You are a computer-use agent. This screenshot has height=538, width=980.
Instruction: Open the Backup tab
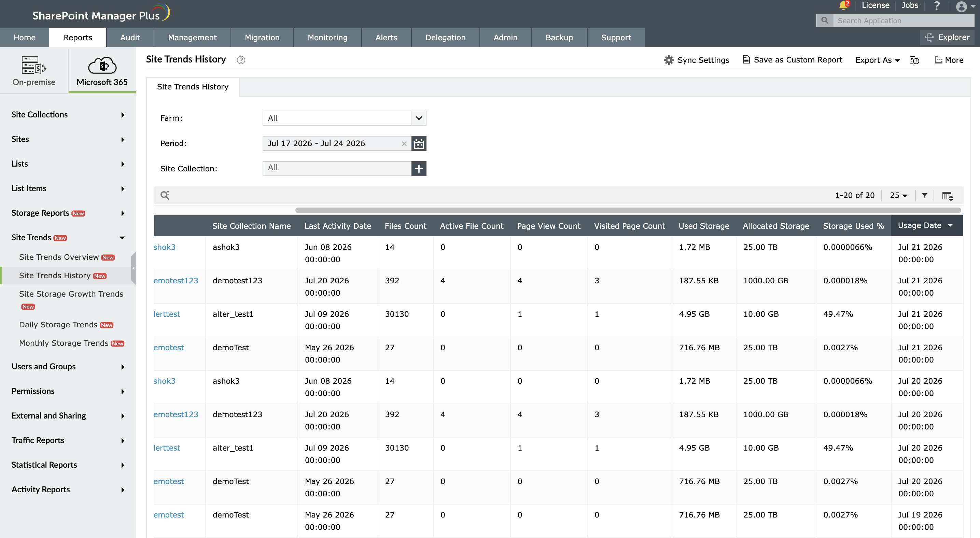559,37
